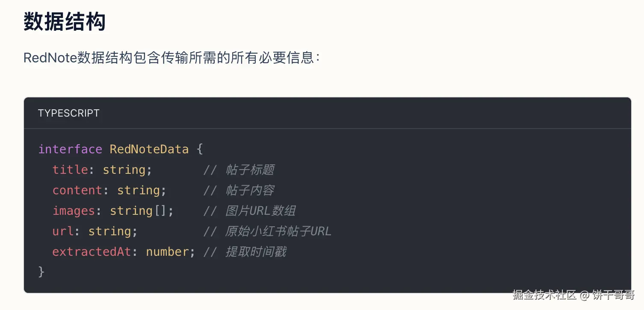Click the number type keyword
This screenshot has height=310, width=644.
[167, 252]
